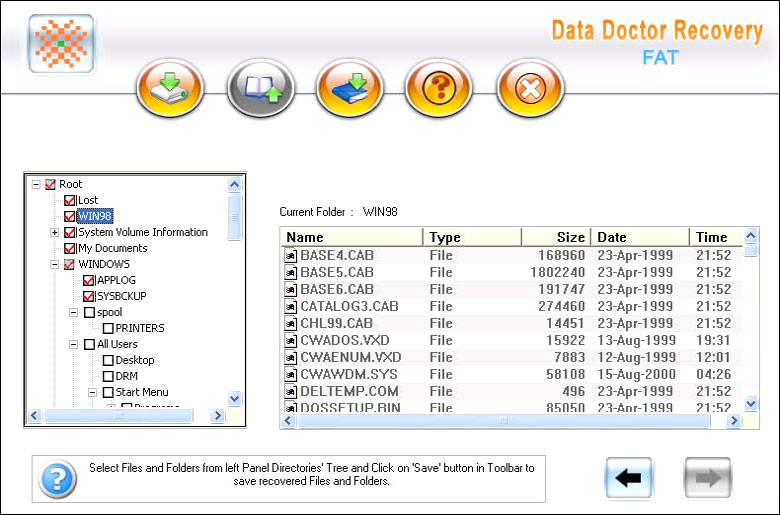This screenshot has width=780, height=515.
Task: Sort files by Date column header
Action: tap(640, 237)
